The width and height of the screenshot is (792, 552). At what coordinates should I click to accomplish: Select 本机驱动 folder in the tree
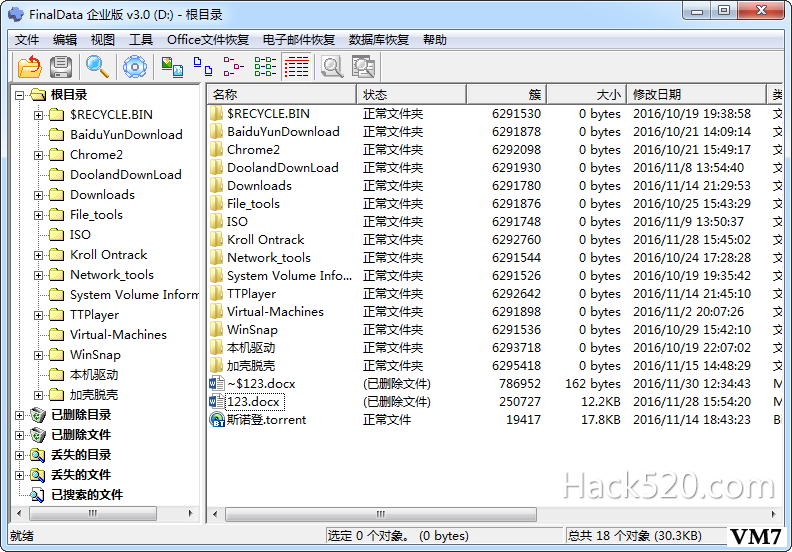(94, 375)
